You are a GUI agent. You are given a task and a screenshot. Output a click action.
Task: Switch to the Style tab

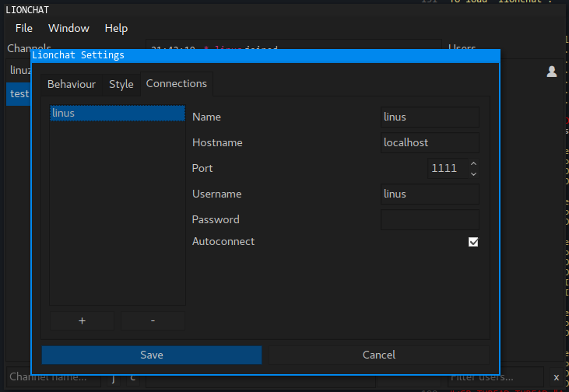tap(121, 85)
